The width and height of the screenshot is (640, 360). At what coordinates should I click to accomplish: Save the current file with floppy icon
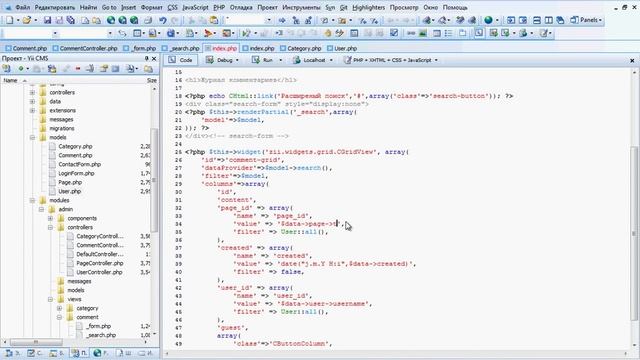pyautogui.click(x=47, y=20)
